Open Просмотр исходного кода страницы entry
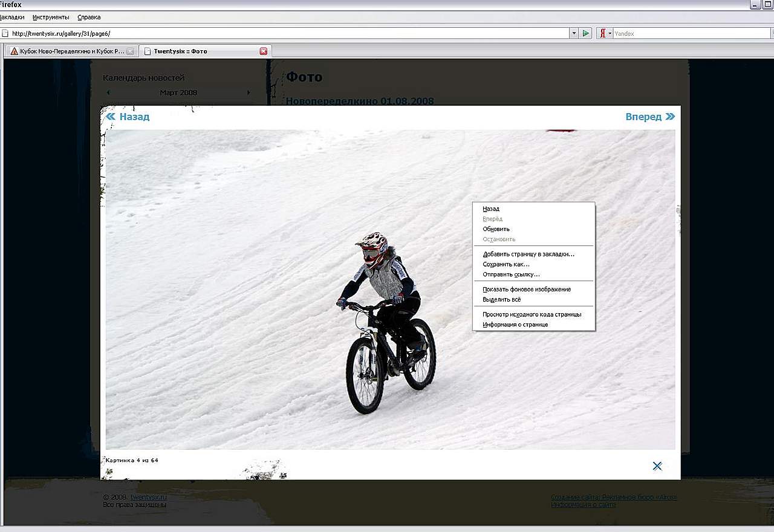This screenshot has height=532, width=774. tap(533, 314)
